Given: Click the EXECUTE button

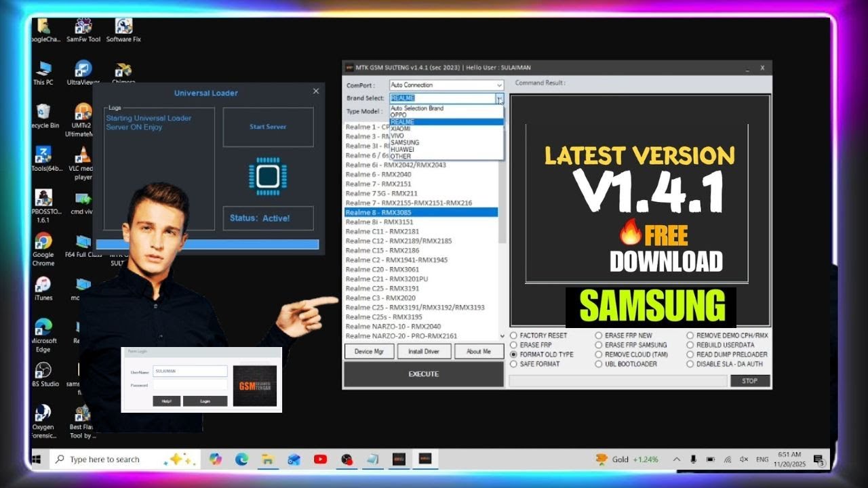Looking at the screenshot, I should click(424, 374).
